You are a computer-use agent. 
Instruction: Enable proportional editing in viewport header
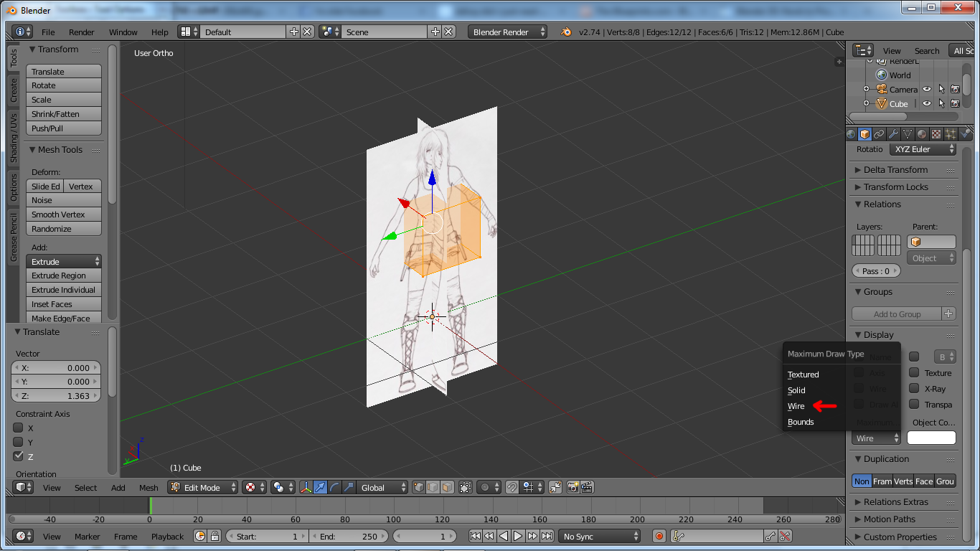484,487
